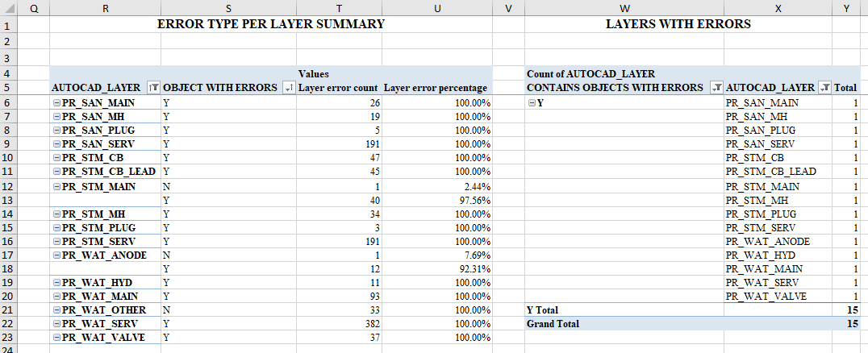Collapse the Y group in Layers With Errors
The image size is (868, 353).
(x=532, y=103)
